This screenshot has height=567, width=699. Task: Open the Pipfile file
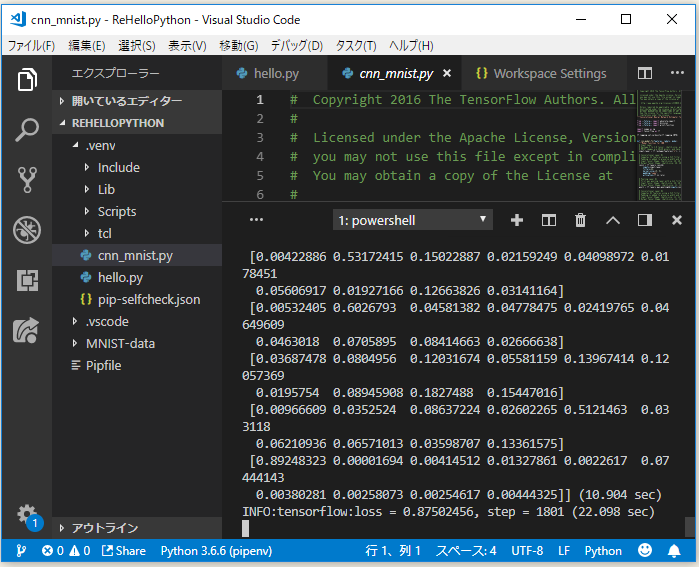[137, 366]
